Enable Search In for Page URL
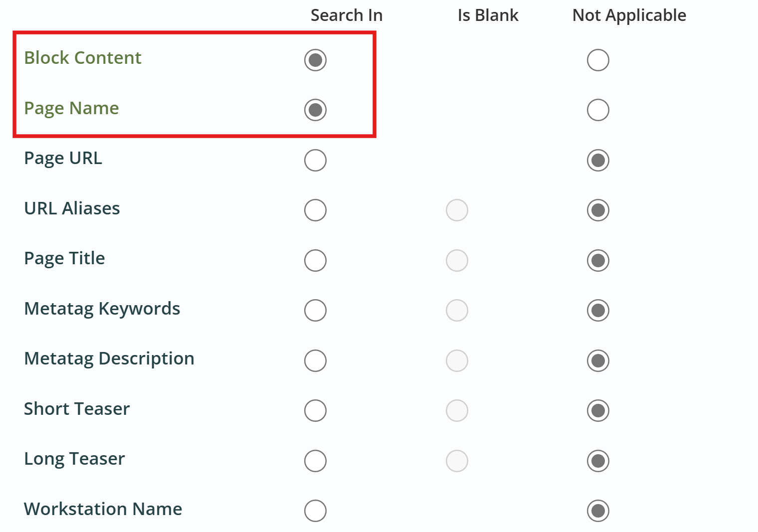Viewport: 758px width, 532px height. (x=315, y=160)
